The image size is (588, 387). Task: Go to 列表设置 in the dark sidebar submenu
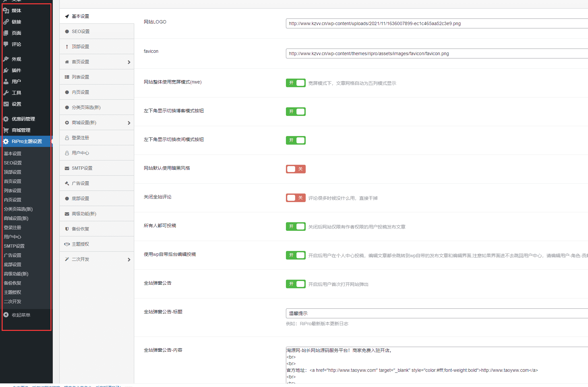pos(13,191)
